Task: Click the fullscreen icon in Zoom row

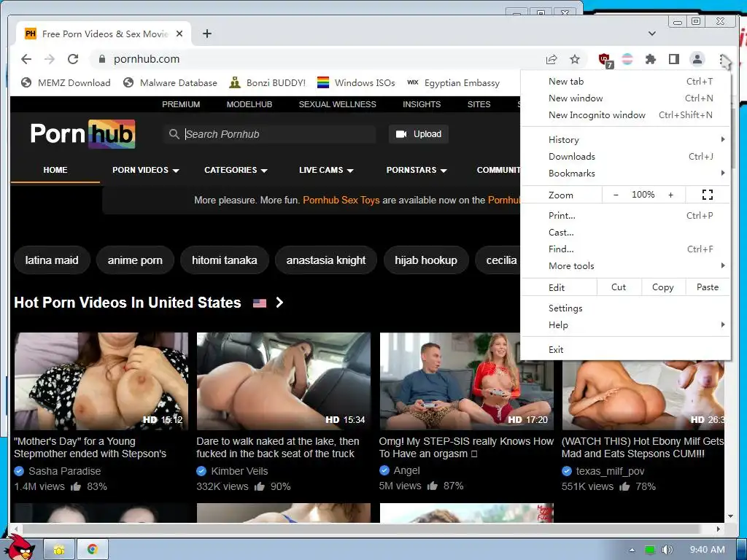Action: point(708,195)
